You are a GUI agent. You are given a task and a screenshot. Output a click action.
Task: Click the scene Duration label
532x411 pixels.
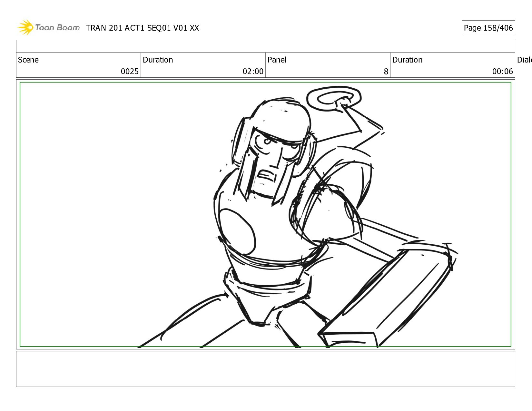coord(158,60)
